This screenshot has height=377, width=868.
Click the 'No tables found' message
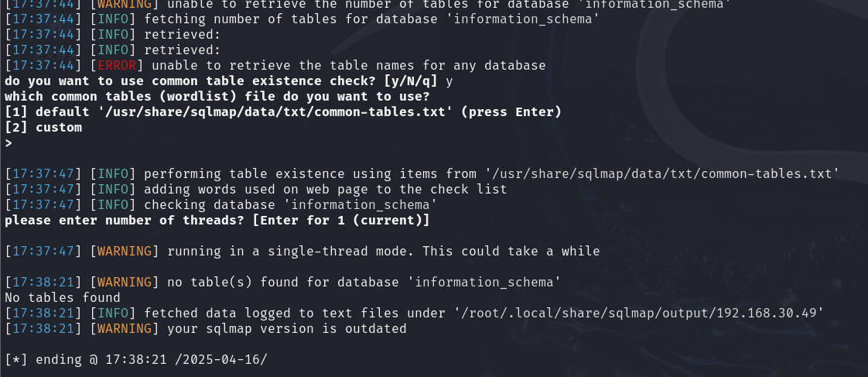click(63, 298)
